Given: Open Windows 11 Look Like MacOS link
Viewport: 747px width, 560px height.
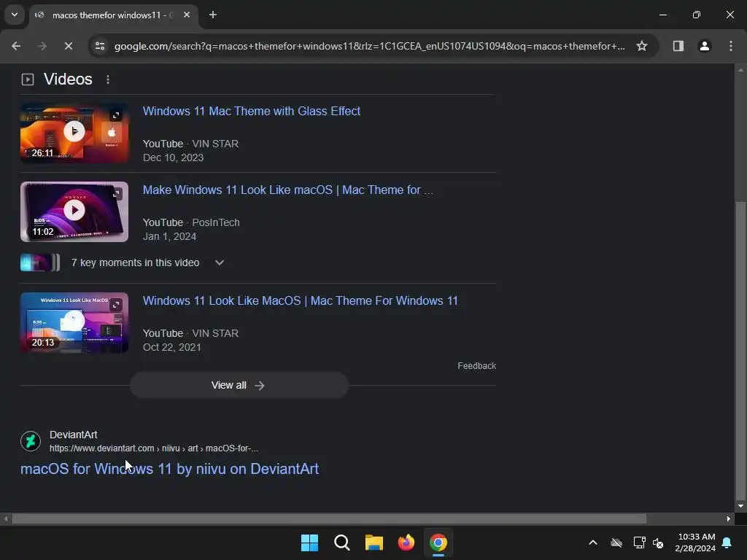Looking at the screenshot, I should coord(300,301).
